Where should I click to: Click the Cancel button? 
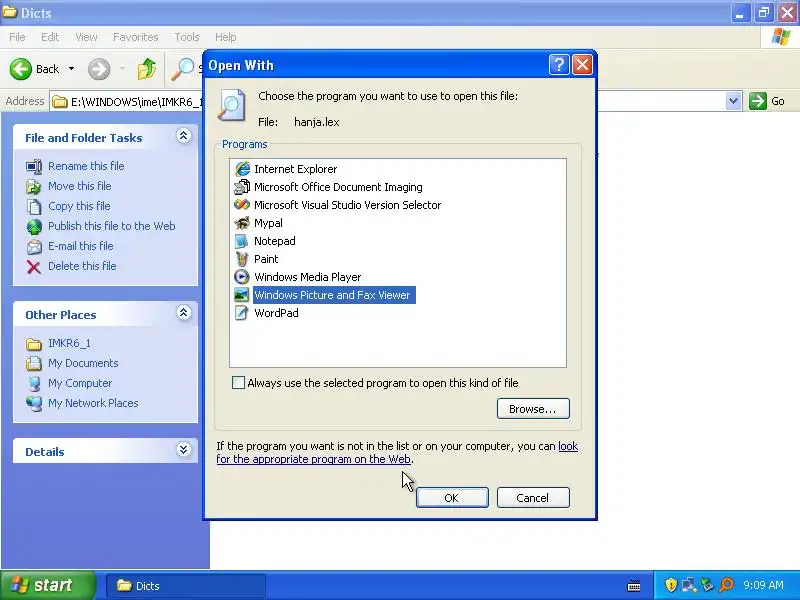coord(533,497)
